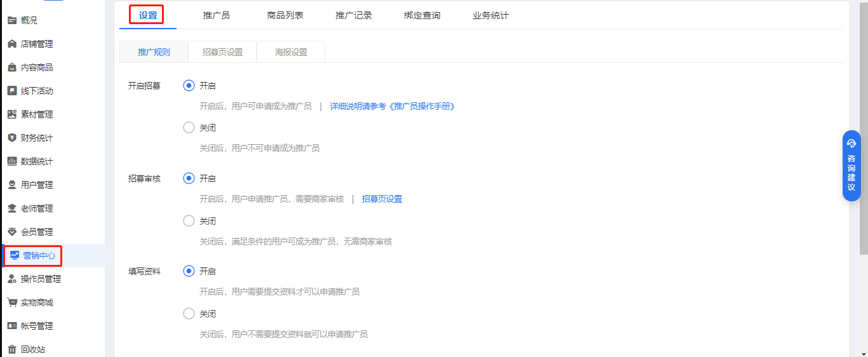
Task: Switch to 招募页设置 sub-tab
Action: 222,52
